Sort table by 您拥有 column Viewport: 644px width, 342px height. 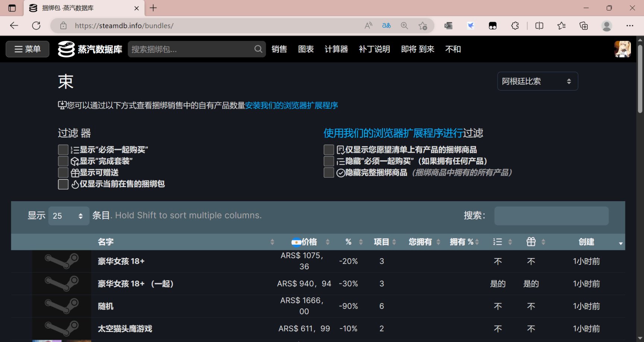tap(420, 242)
